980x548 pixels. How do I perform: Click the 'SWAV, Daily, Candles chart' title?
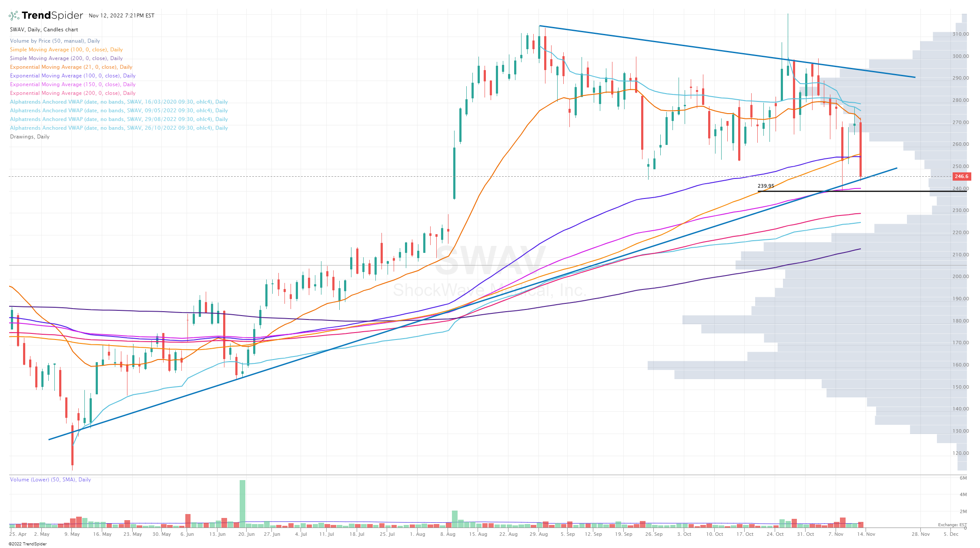tap(44, 30)
